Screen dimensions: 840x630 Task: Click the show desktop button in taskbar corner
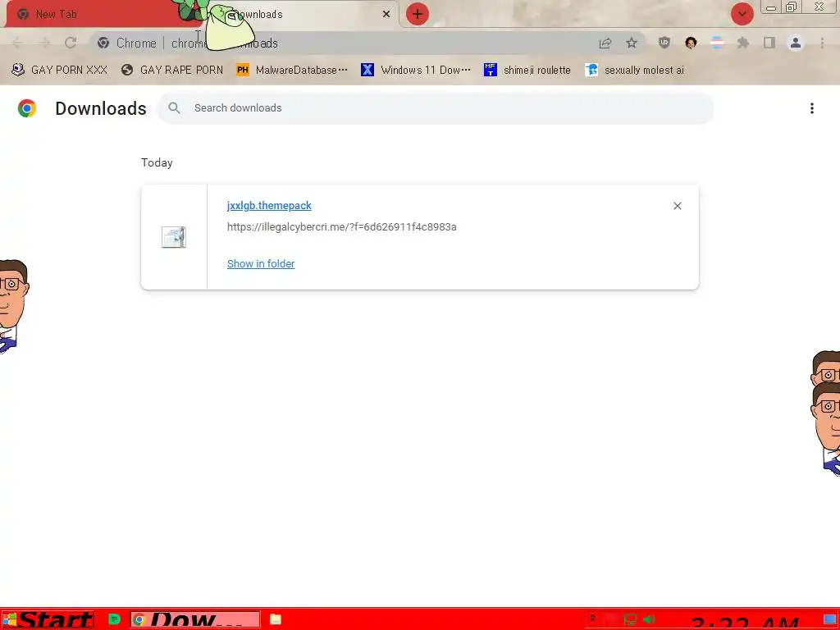[830, 620]
